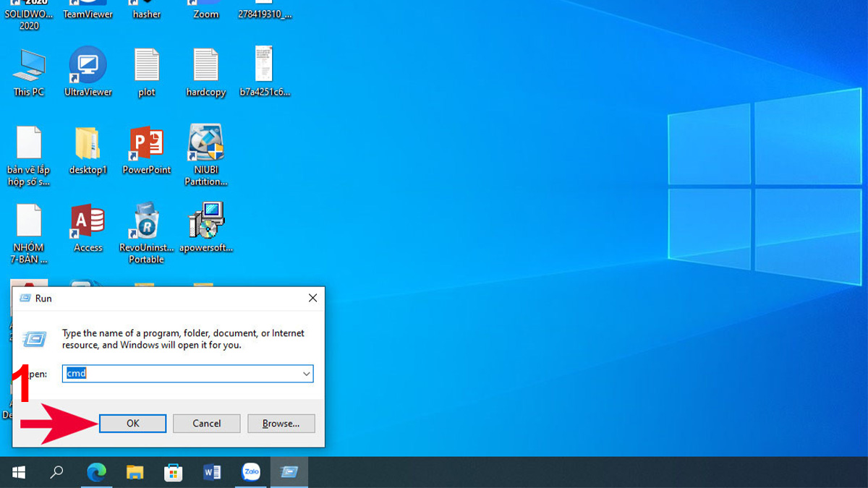The height and width of the screenshot is (488, 868).
Task: Open Word from the taskbar
Action: click(212, 473)
